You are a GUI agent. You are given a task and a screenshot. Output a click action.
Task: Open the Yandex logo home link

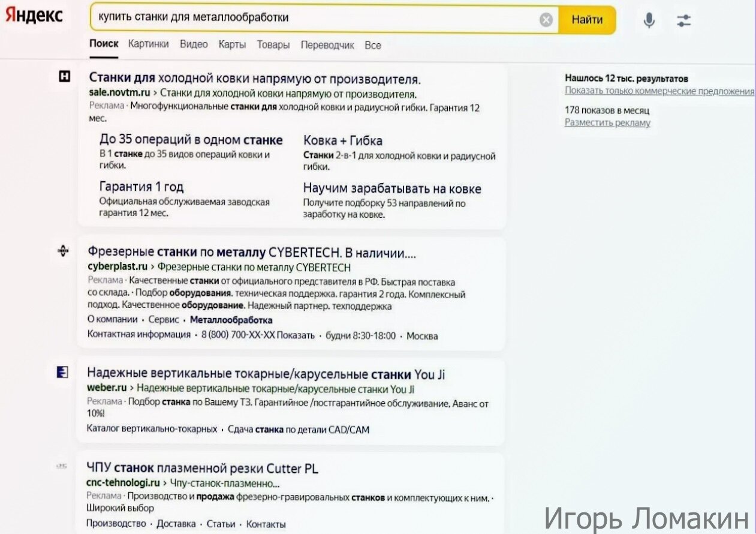(x=34, y=17)
